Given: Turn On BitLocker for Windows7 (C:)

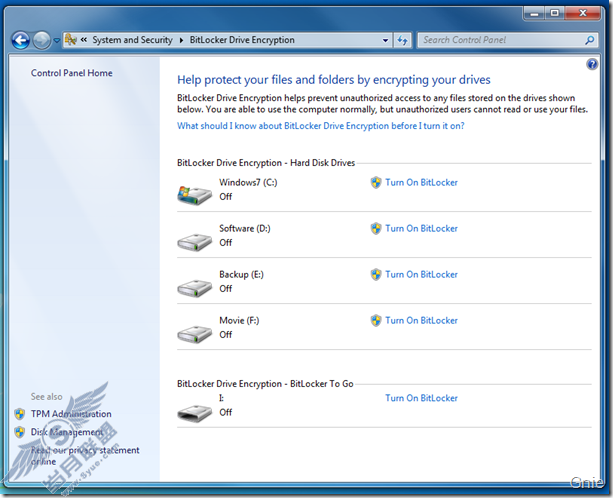Looking at the screenshot, I should [421, 183].
